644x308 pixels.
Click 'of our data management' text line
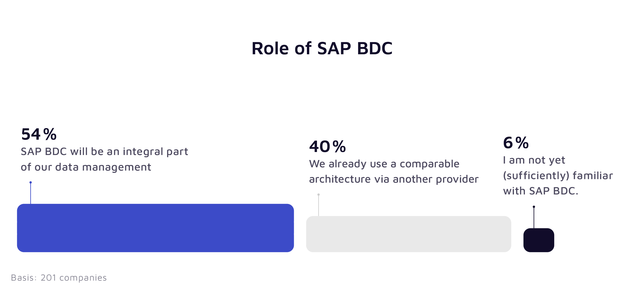(x=86, y=167)
